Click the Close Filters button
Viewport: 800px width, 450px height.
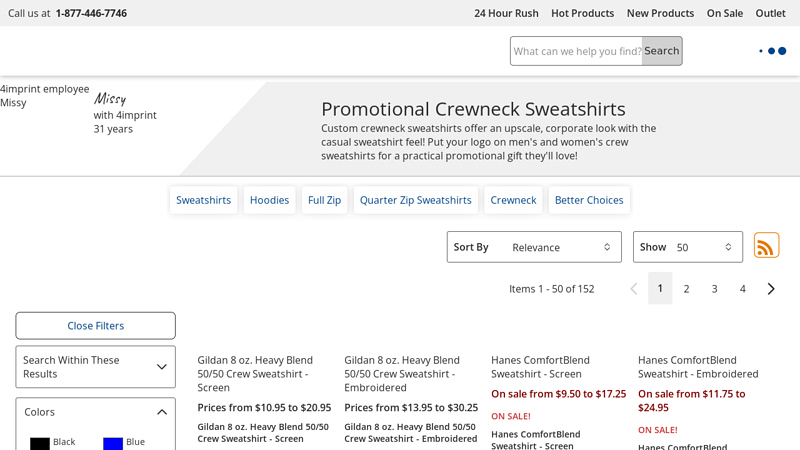95,326
